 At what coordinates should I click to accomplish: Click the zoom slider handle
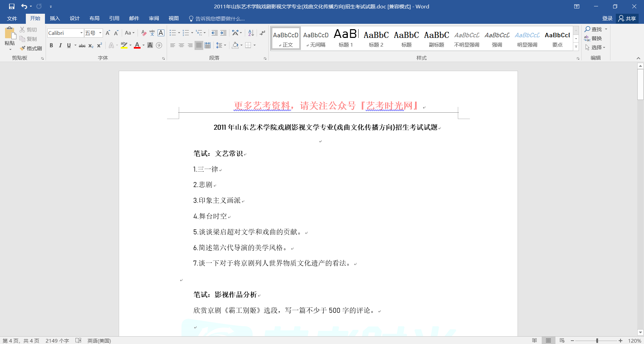tap(597, 341)
